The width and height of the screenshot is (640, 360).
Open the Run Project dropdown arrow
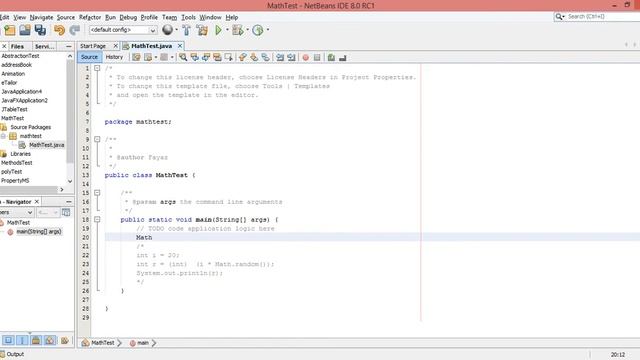(227, 29)
